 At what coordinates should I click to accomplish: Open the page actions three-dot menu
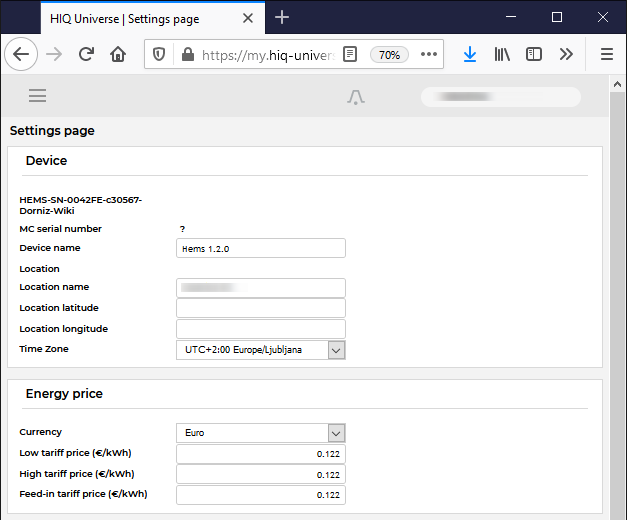[x=429, y=55]
